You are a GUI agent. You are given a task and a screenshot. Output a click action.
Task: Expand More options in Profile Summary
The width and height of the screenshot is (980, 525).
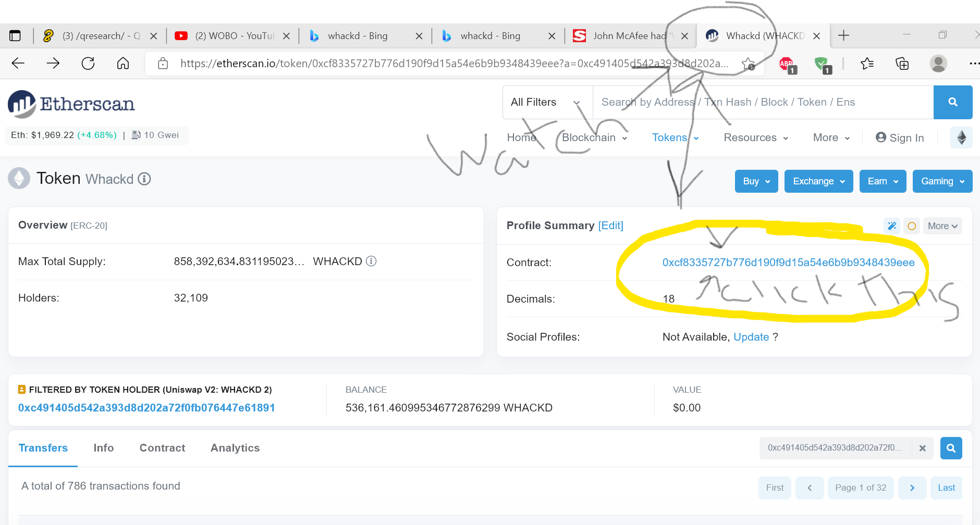click(x=942, y=226)
